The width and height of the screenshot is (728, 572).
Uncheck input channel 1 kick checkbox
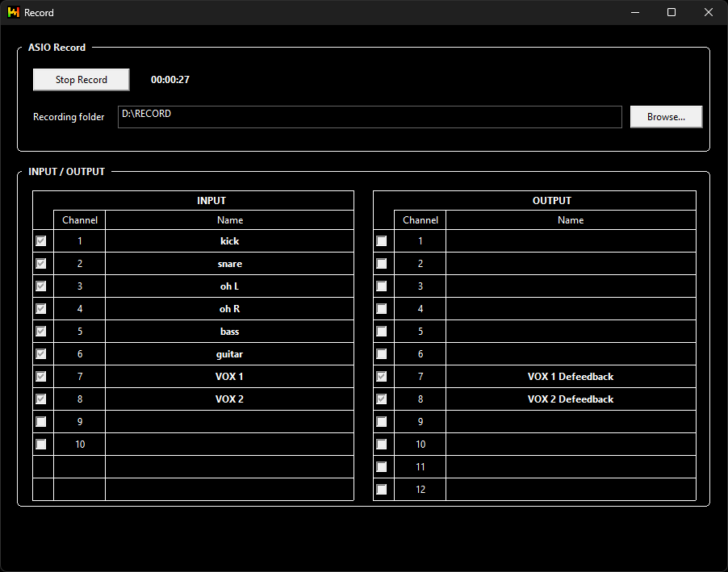click(x=41, y=241)
